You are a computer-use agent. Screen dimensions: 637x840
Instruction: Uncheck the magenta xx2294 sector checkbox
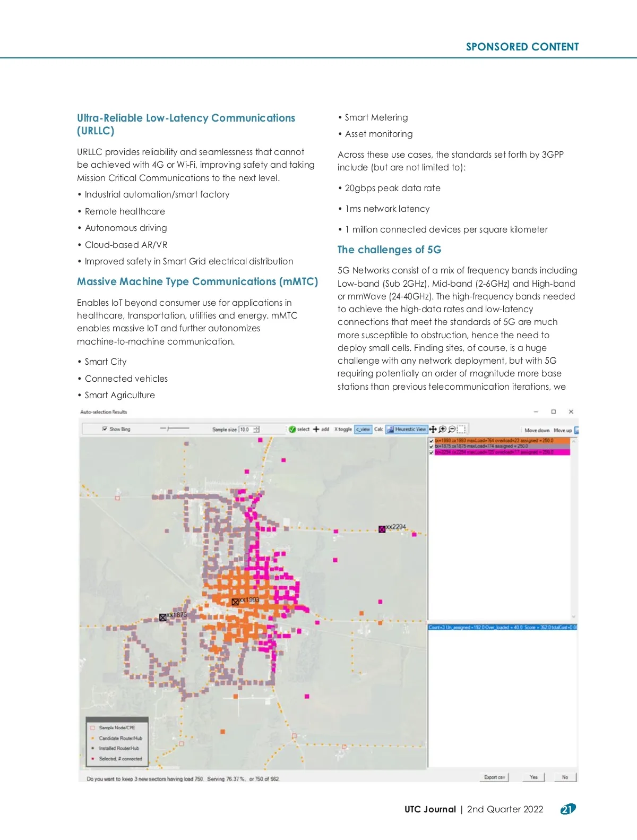[431, 452]
